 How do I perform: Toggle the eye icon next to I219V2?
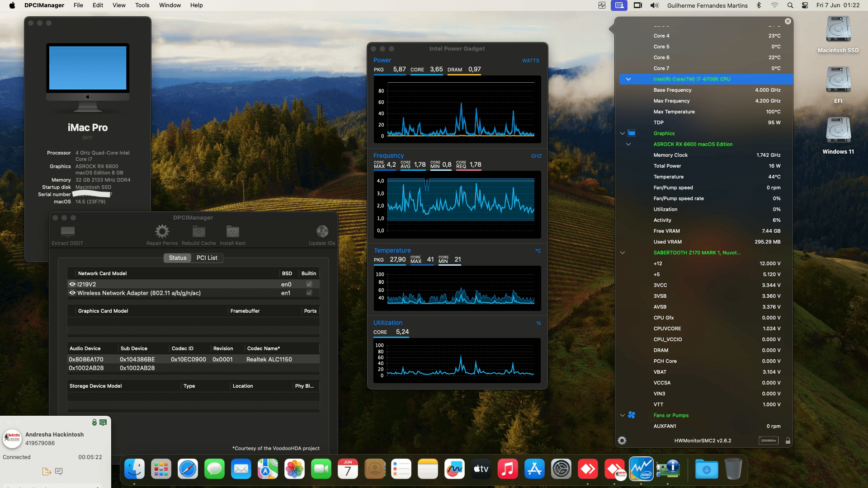click(72, 284)
